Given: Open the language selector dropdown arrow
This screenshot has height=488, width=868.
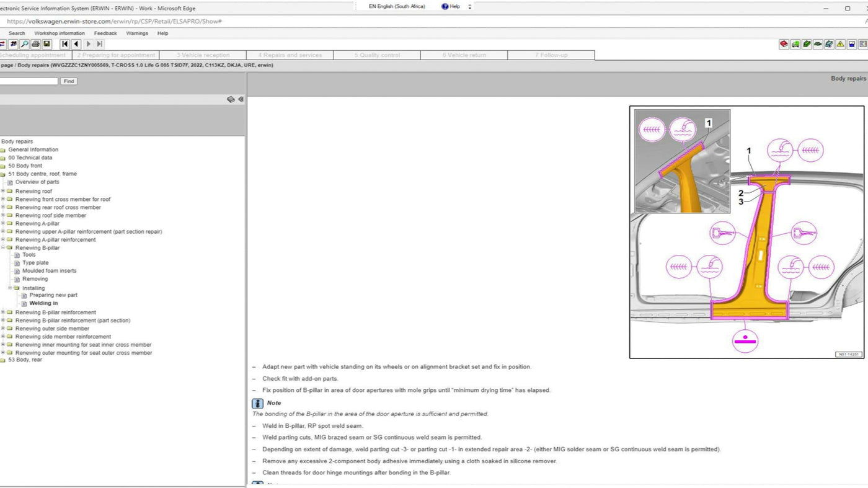Looking at the screenshot, I should point(469,7).
